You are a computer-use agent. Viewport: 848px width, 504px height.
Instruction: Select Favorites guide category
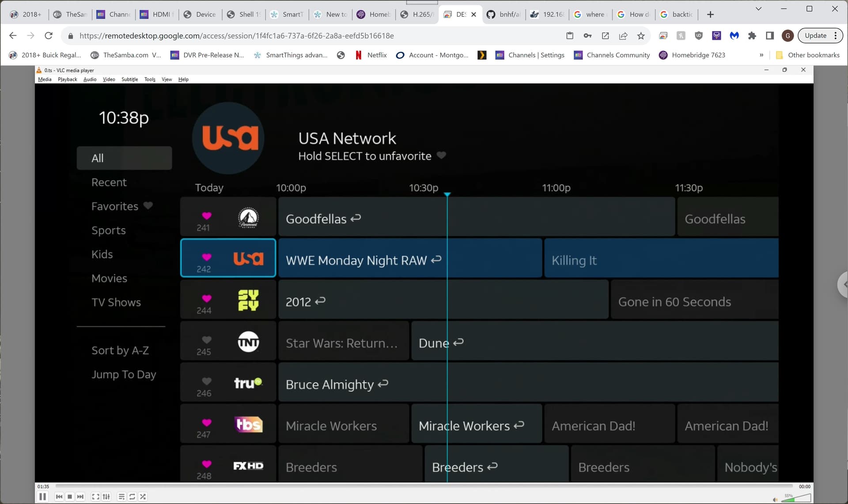115,206
